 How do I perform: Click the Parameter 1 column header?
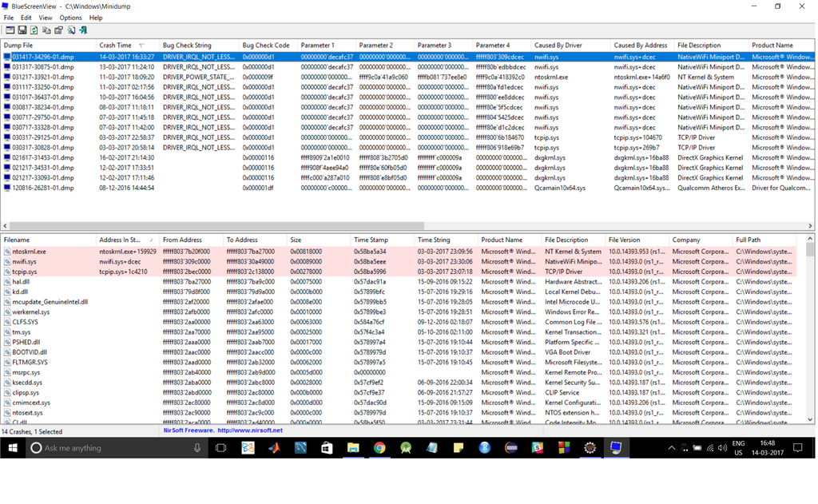pos(327,46)
